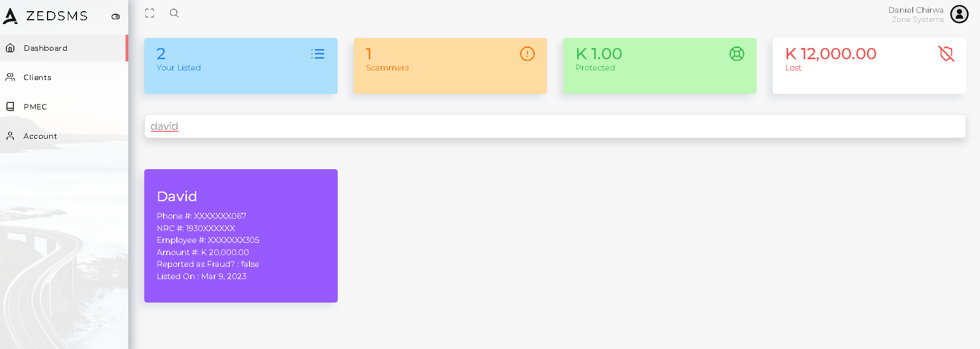The height and width of the screenshot is (349, 980).
Task: Select the K 12,000.00 Lost card
Action: point(869,66)
